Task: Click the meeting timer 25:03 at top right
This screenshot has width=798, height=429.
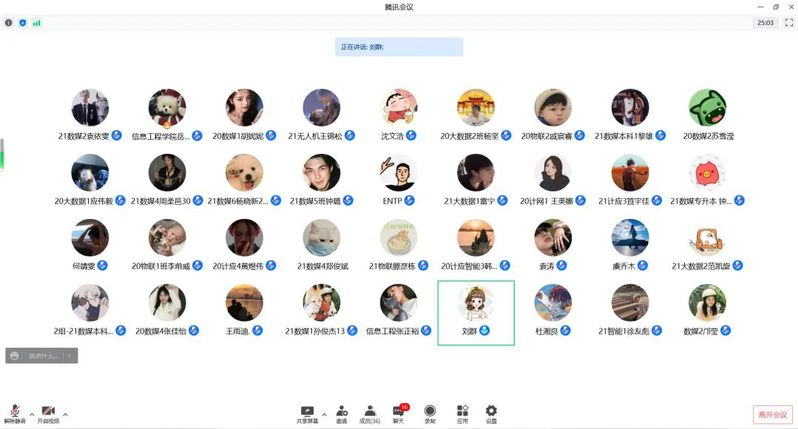Action: point(765,22)
